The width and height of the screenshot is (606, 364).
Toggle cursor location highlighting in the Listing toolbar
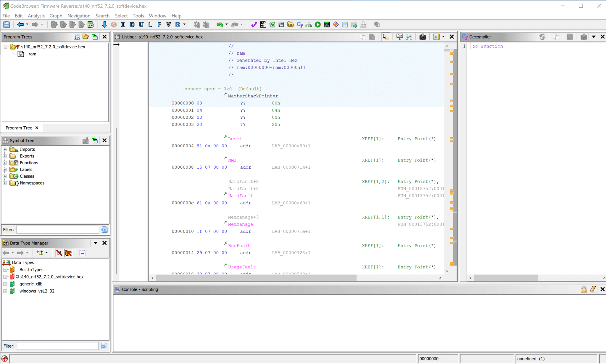coord(385,37)
